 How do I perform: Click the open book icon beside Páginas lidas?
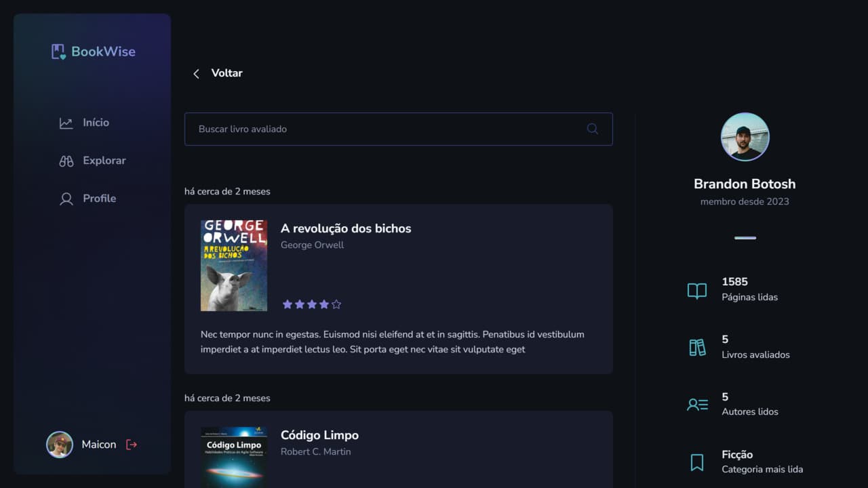click(x=696, y=290)
